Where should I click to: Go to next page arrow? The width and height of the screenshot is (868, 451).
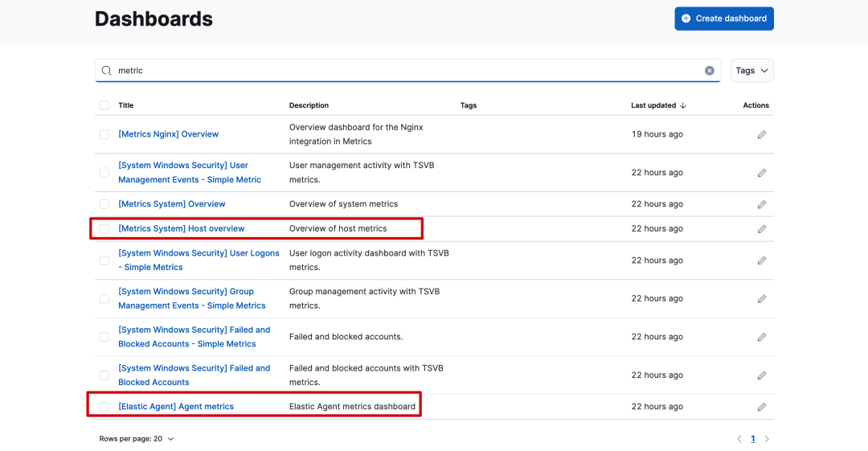(x=767, y=439)
